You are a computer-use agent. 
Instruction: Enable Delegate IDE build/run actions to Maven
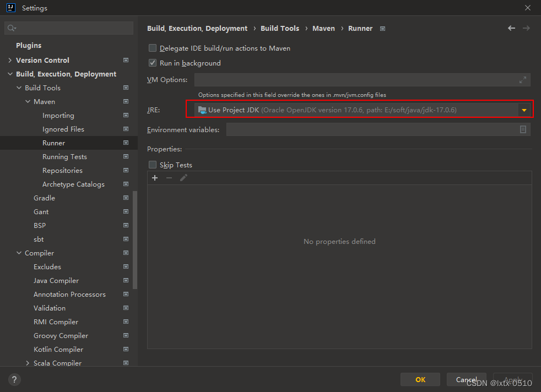(x=153, y=48)
